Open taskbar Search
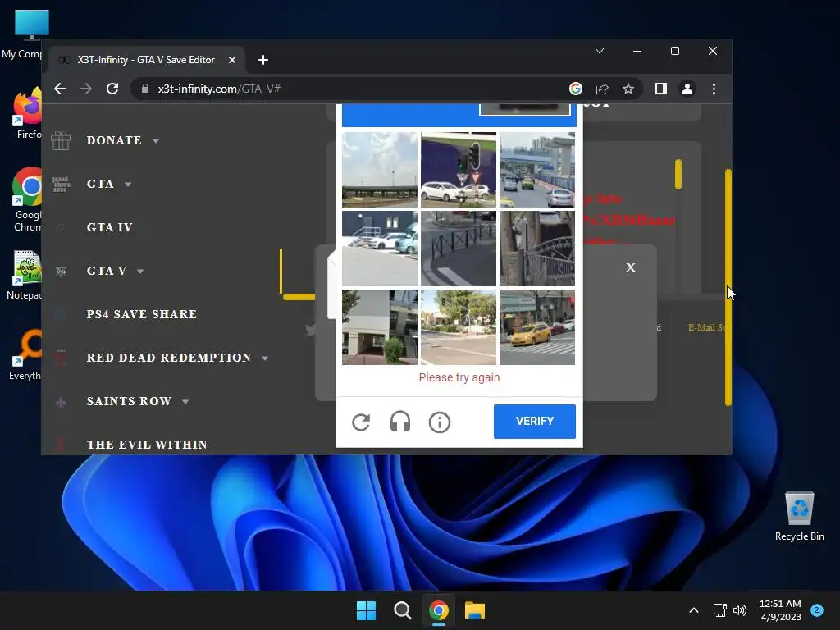This screenshot has width=840, height=630. click(x=402, y=610)
